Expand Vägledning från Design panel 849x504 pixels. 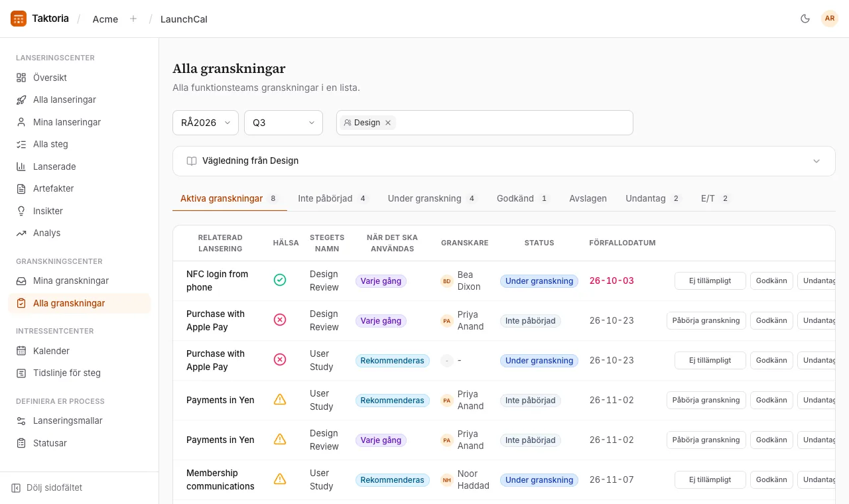point(504,161)
